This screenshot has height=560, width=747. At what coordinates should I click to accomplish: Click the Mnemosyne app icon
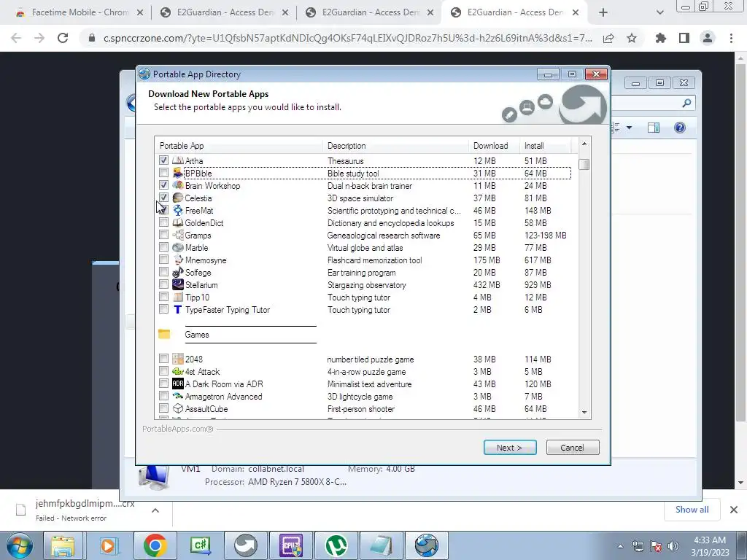coord(178,260)
